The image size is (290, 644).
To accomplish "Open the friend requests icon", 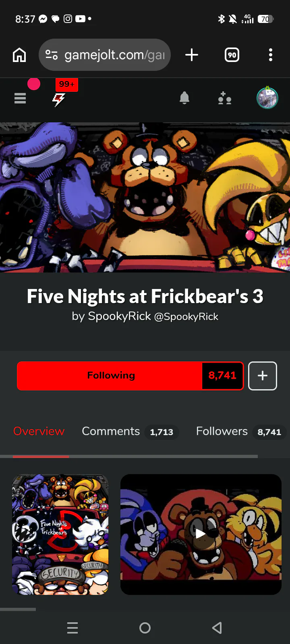I will pos(225,98).
